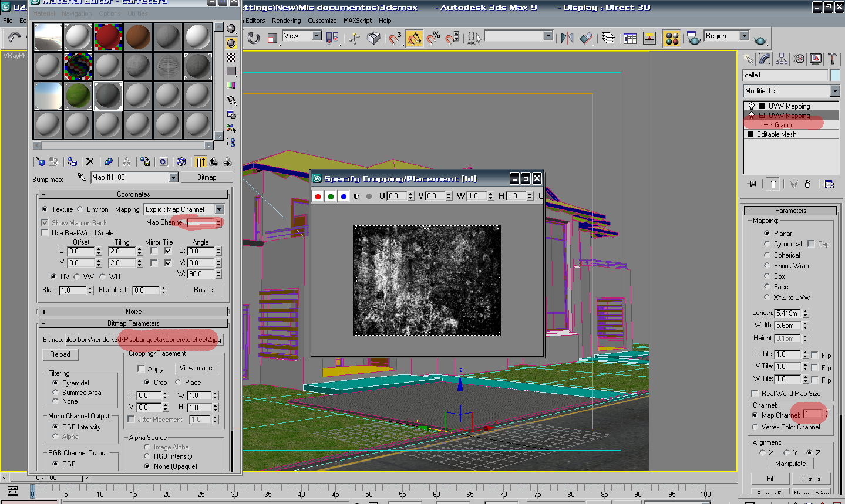The width and height of the screenshot is (845, 504).
Task: Enable red channel in Cropping window
Action: click(318, 196)
